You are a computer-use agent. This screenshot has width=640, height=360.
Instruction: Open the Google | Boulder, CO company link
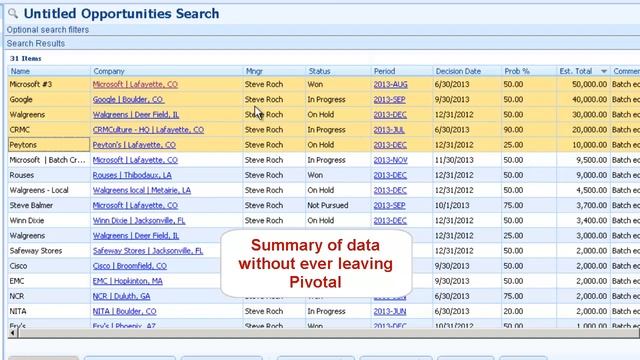(128, 100)
